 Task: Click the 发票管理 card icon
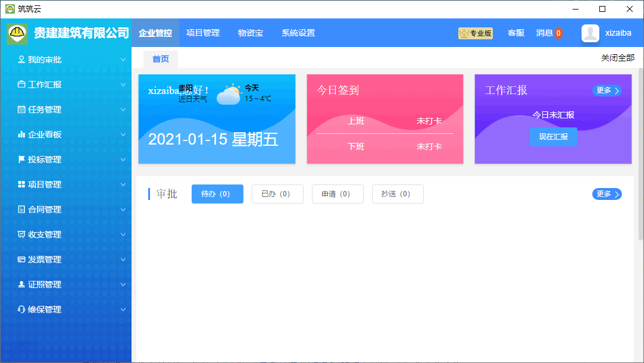[21, 259]
